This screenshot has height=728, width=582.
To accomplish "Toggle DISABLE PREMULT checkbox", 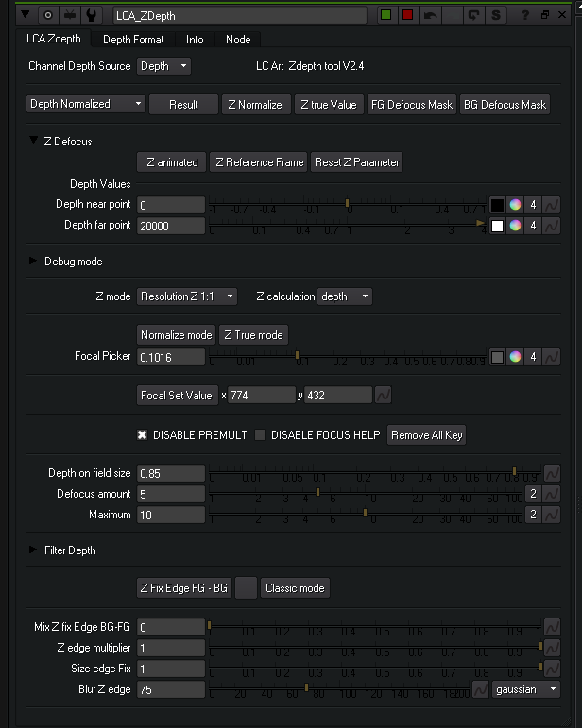I will coord(143,435).
